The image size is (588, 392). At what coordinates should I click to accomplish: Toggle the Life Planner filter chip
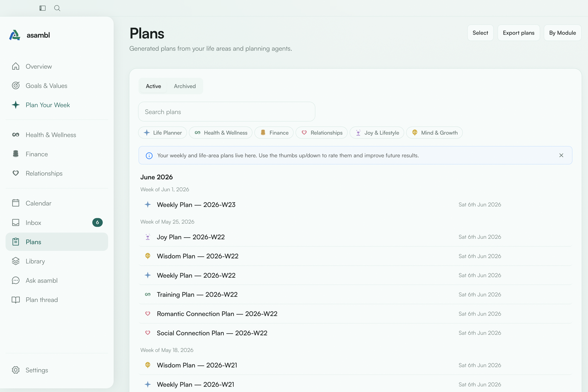(163, 133)
